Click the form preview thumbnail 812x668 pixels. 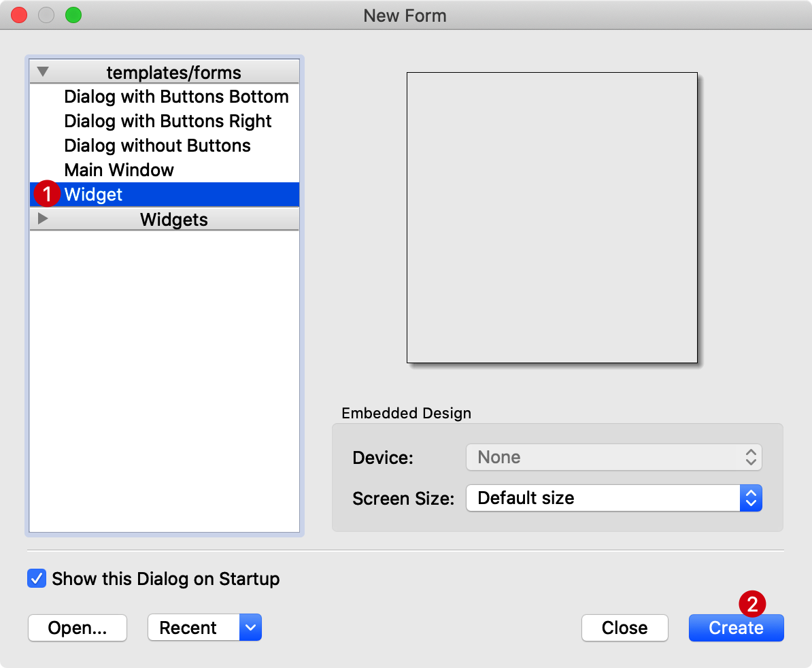click(552, 217)
